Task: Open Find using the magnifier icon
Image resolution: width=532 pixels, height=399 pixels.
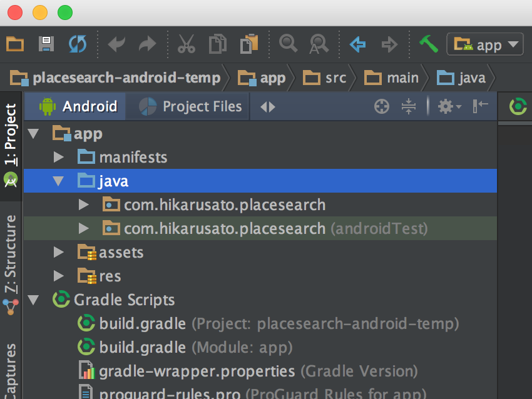Action: tap(288, 44)
